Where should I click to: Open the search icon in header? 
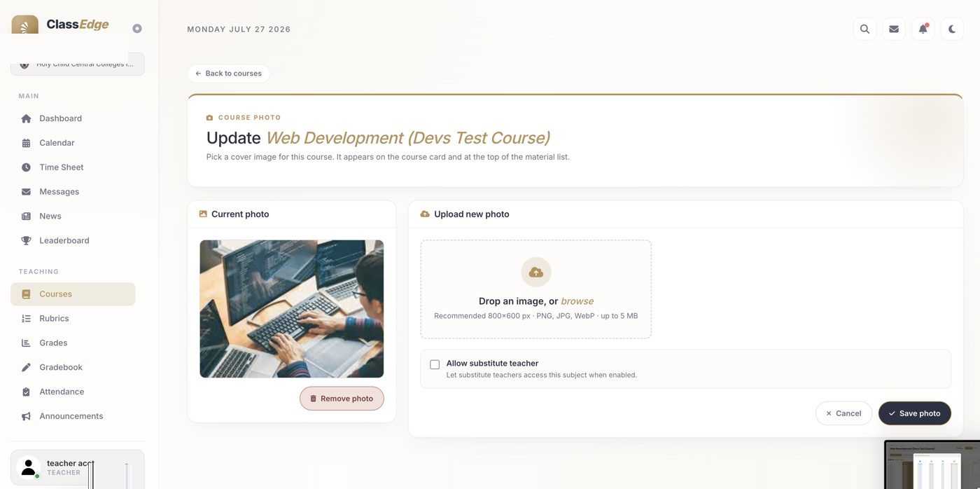point(864,29)
